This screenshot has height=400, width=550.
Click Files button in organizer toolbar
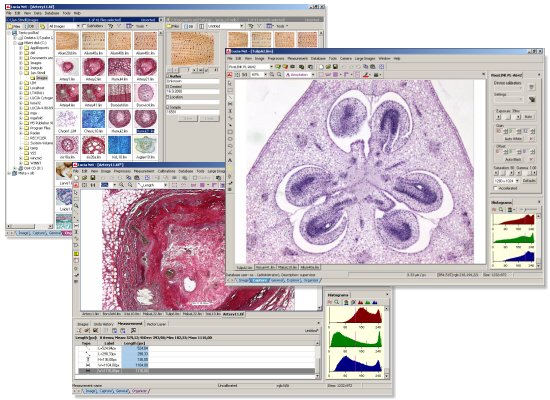pyautogui.click(x=14, y=26)
